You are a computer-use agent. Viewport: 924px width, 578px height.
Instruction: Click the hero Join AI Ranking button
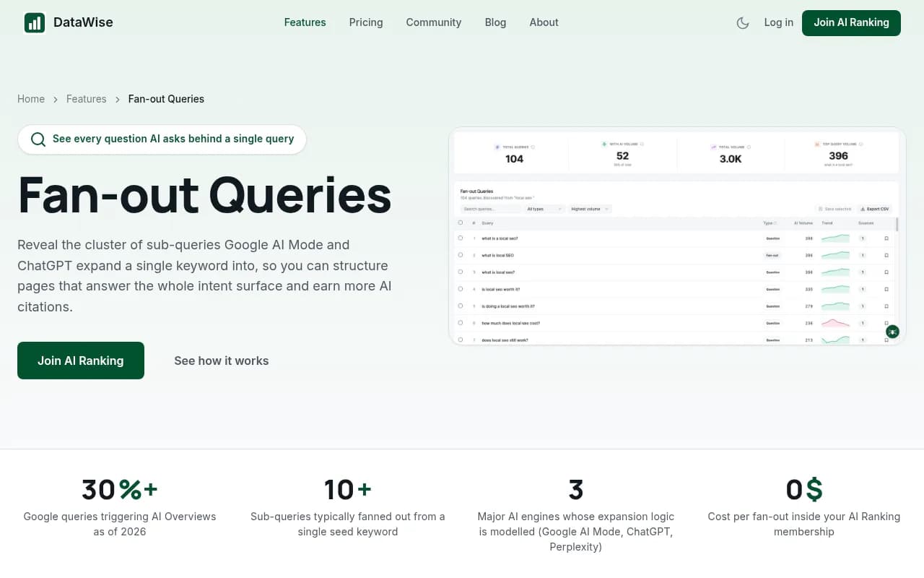[x=81, y=361]
